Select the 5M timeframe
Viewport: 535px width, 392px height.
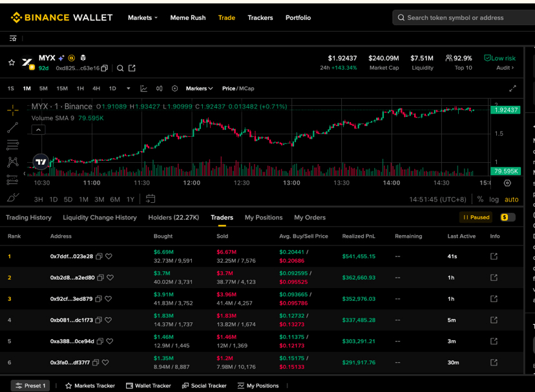tap(43, 88)
